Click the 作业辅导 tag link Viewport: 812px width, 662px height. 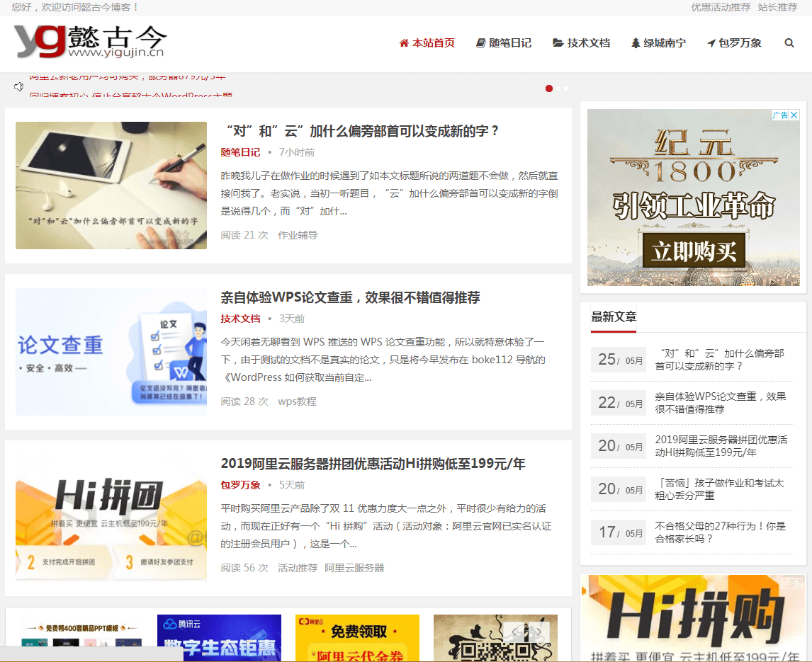298,235
